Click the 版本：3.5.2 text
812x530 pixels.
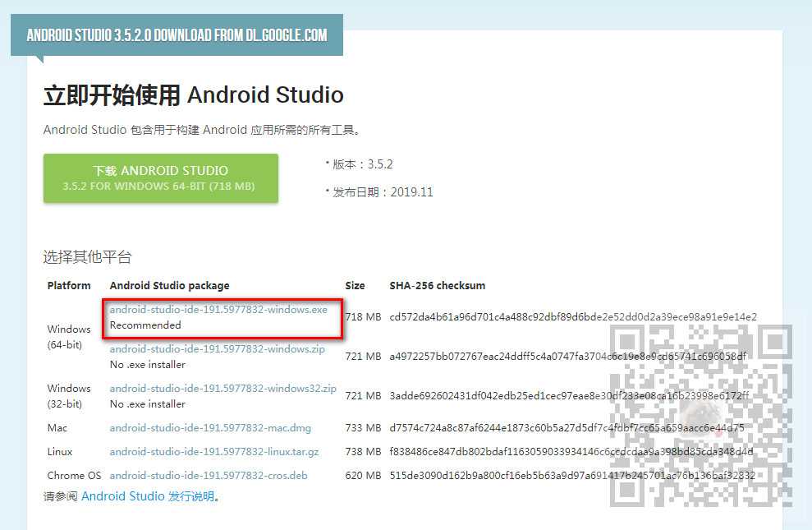coord(363,164)
